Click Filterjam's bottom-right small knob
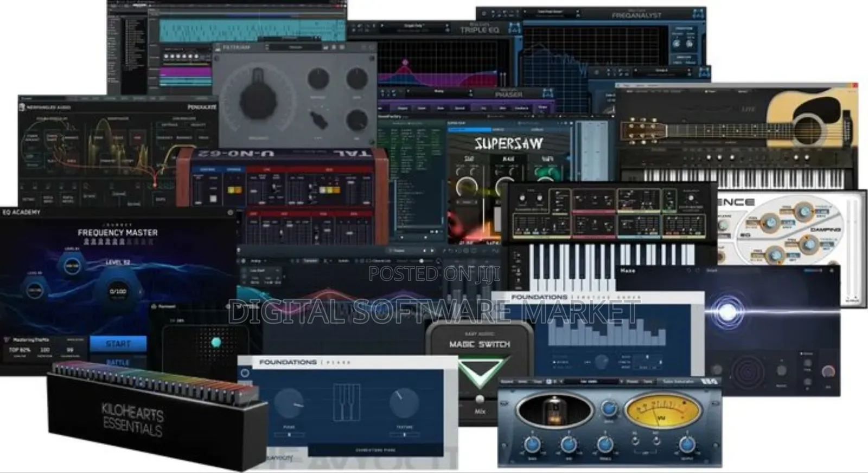This screenshot has height=473, width=868. (x=357, y=119)
